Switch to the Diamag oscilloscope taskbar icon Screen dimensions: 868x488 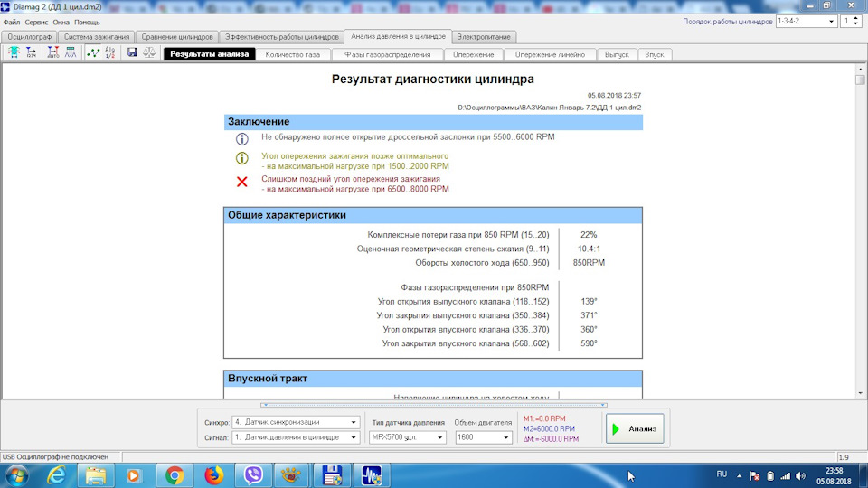point(371,475)
